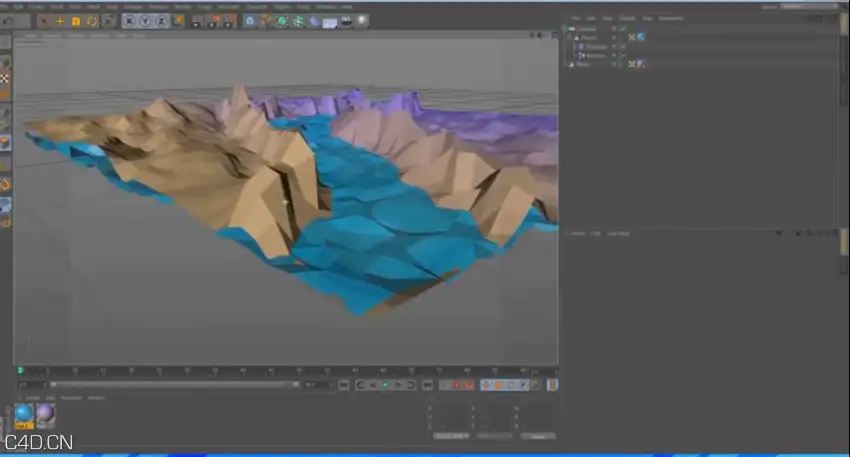Image resolution: width=850 pixels, height=457 pixels.
Task: Collapse the top object in Object Manager tree
Action: click(x=564, y=29)
